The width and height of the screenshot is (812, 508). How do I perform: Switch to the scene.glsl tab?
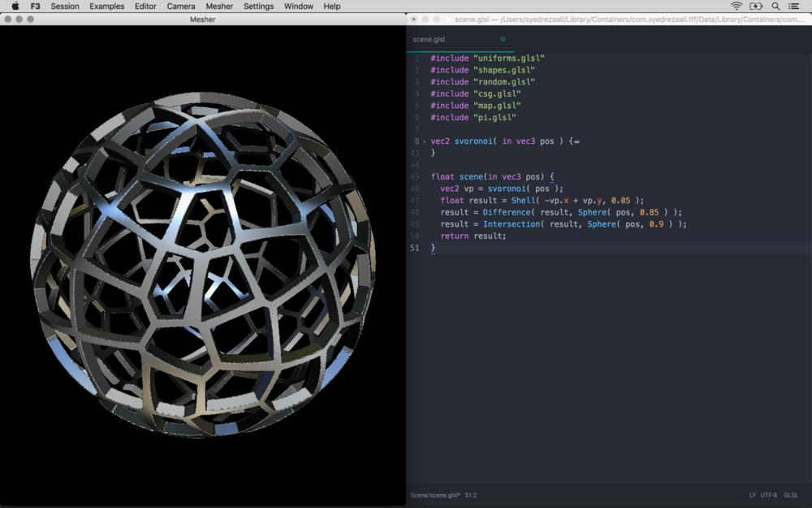pos(429,39)
